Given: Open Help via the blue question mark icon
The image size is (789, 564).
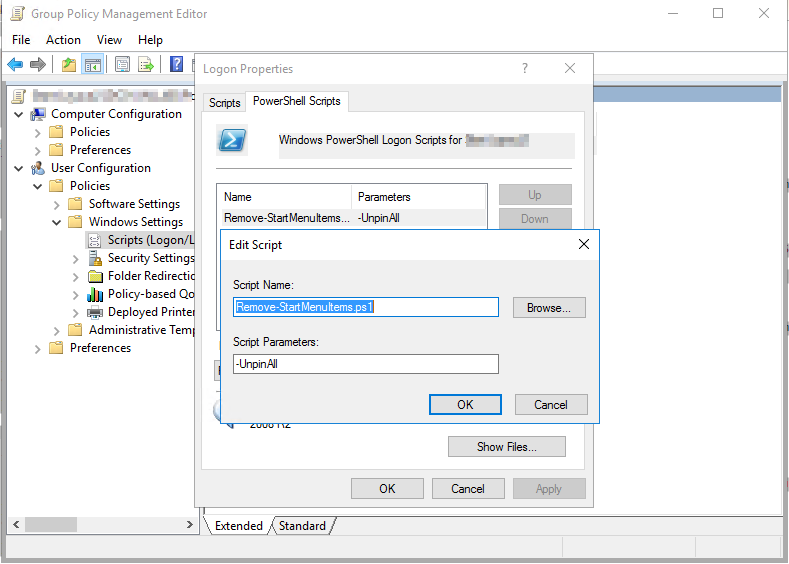Looking at the screenshot, I should [176, 65].
